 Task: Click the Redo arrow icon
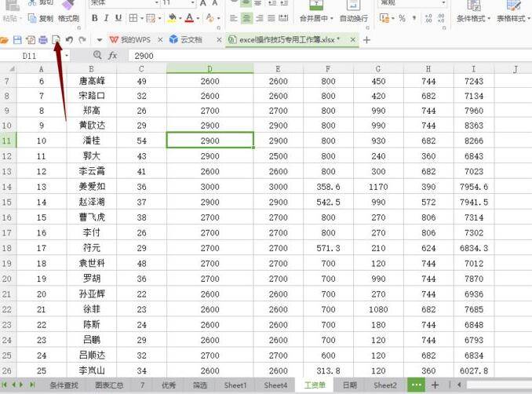pos(82,39)
